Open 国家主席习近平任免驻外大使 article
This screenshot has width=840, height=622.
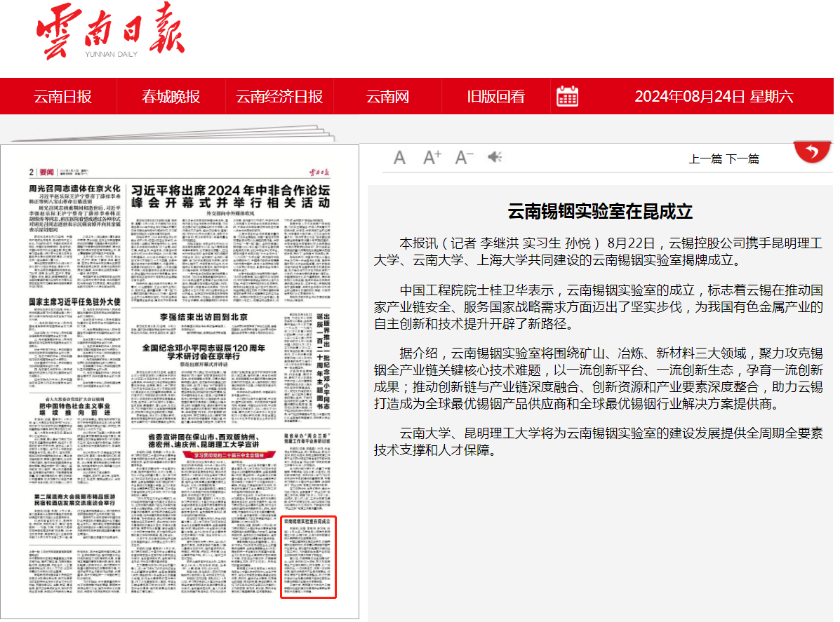(x=75, y=302)
